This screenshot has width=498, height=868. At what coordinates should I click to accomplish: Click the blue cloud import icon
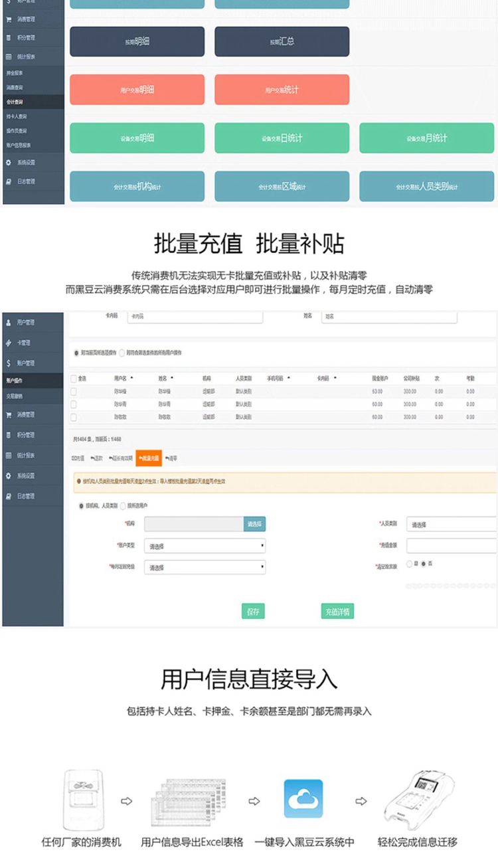[x=303, y=798]
